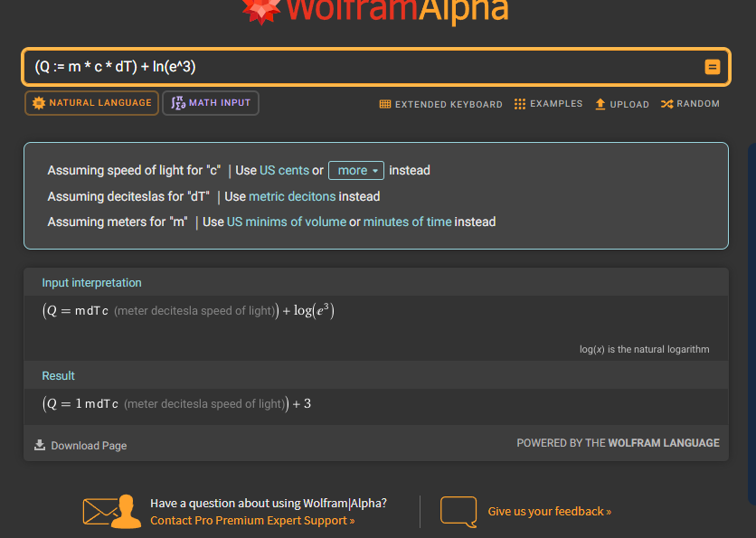Click inside the query input field
Viewport: 756px width, 538px height.
pyautogui.click(x=362, y=67)
